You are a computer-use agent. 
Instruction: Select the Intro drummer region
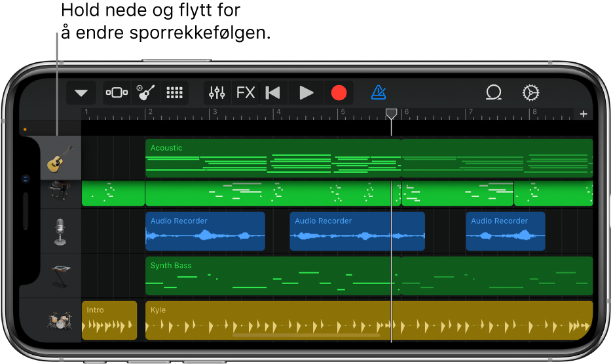coord(109,320)
